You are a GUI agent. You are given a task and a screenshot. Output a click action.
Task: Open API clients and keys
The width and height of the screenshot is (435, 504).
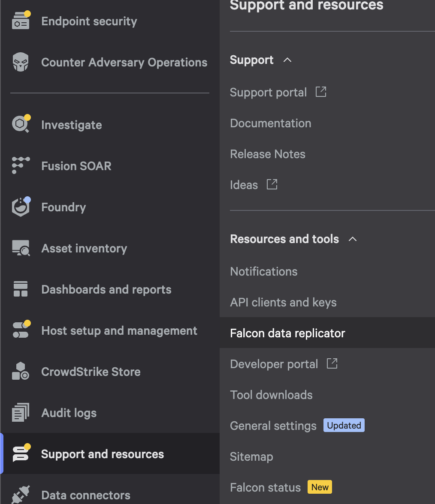point(283,302)
